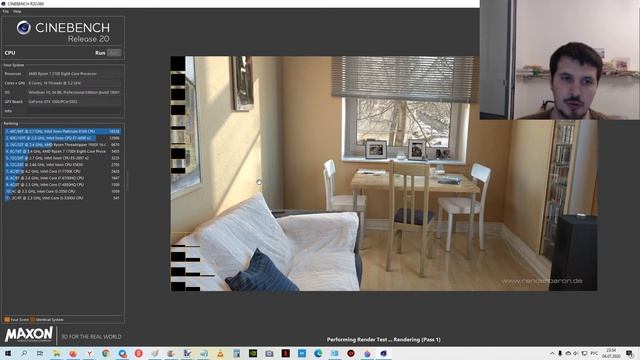Click the Your Score orange legend box
Screen dimensions: 640x360
pyautogui.click(x=7, y=320)
